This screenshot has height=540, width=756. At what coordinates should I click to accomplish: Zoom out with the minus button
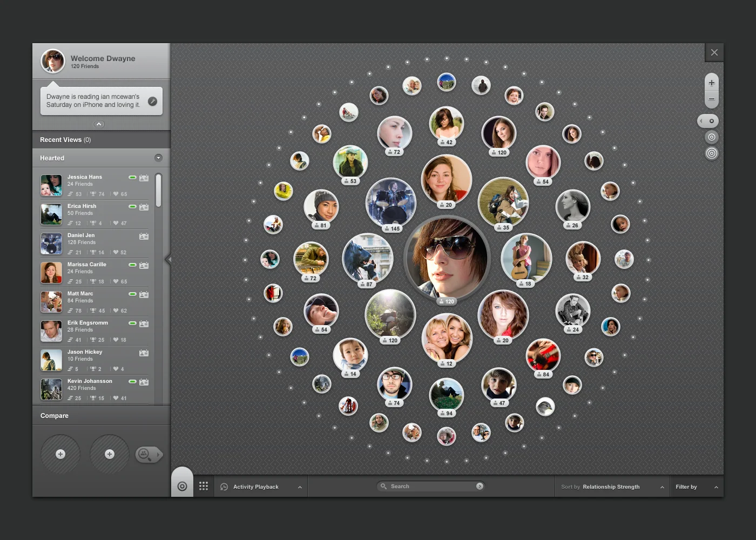pos(712,99)
